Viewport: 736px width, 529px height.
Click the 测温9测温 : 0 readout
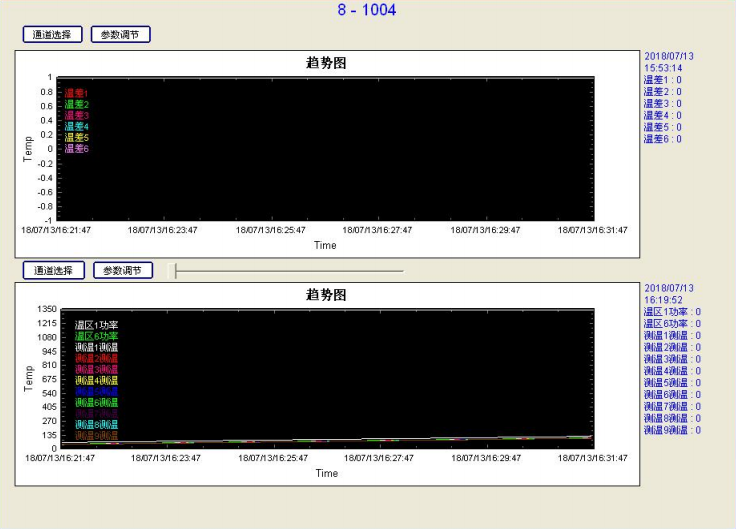click(672, 430)
